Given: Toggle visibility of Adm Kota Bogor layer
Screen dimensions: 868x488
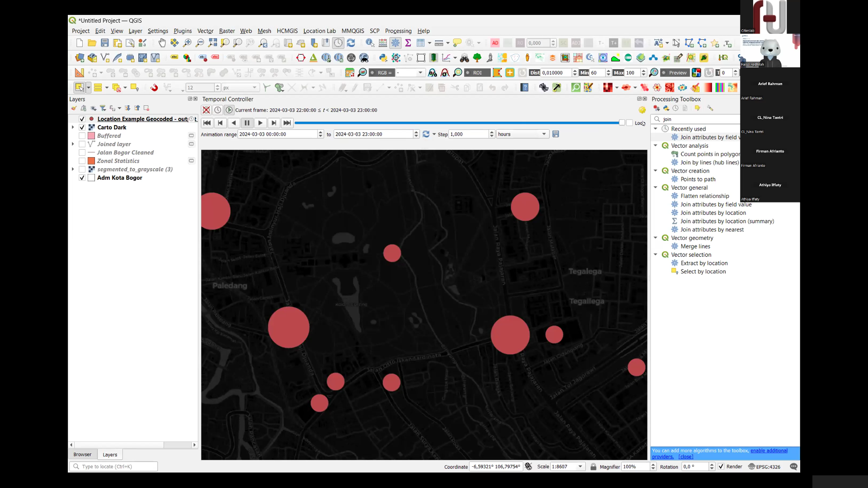Looking at the screenshot, I should (x=82, y=178).
